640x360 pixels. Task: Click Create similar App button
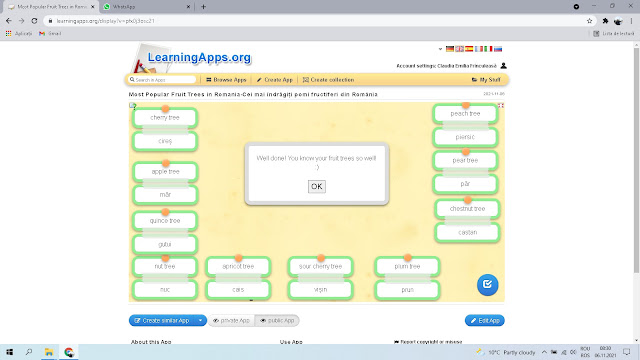pos(162,320)
